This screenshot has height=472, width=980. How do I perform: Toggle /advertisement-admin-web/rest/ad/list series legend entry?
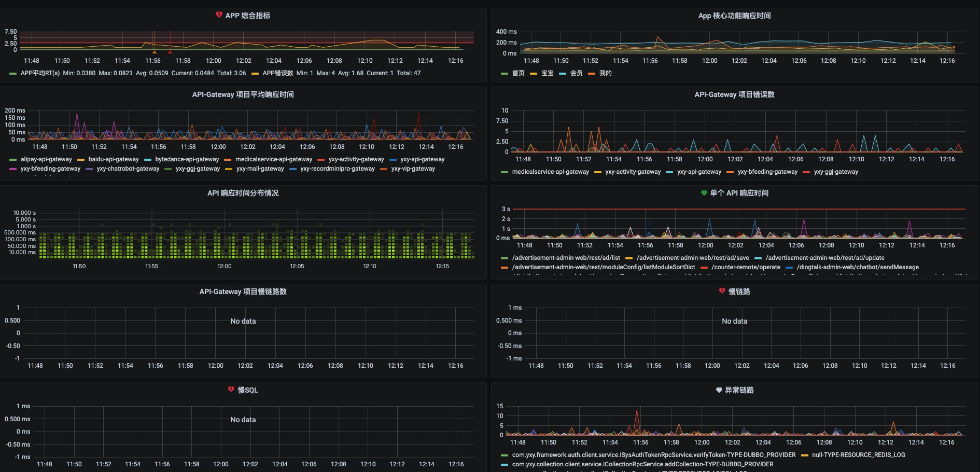point(566,258)
